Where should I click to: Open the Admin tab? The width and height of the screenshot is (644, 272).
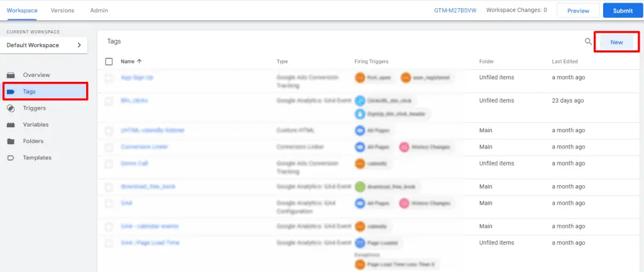99,10
